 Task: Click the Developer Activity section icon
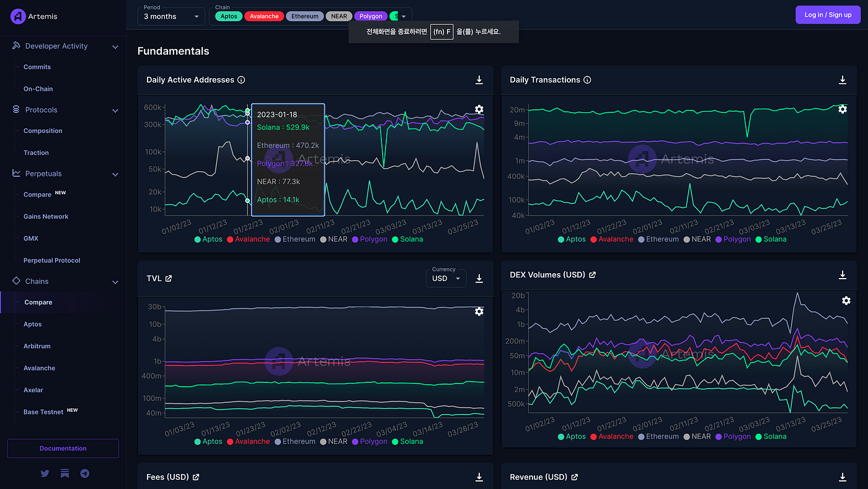[x=16, y=46]
